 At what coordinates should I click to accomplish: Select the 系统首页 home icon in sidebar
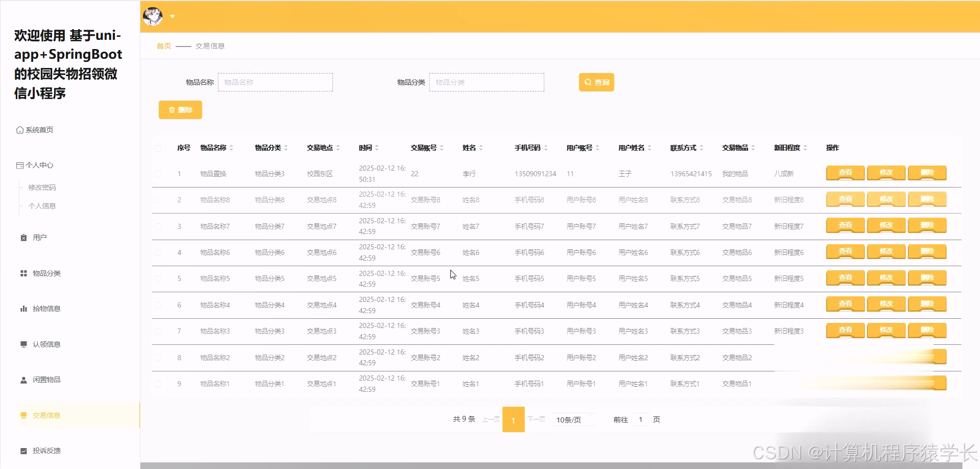coord(19,129)
